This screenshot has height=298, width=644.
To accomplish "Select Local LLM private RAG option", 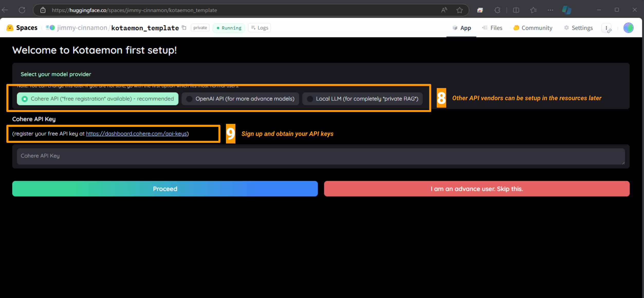I will (x=362, y=99).
